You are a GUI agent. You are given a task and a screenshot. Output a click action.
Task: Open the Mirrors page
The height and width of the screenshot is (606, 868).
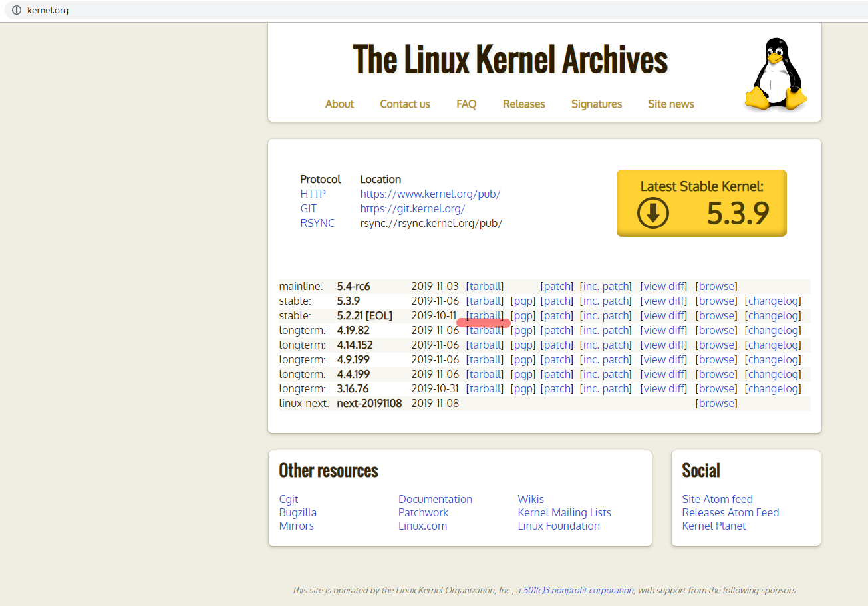(x=297, y=526)
